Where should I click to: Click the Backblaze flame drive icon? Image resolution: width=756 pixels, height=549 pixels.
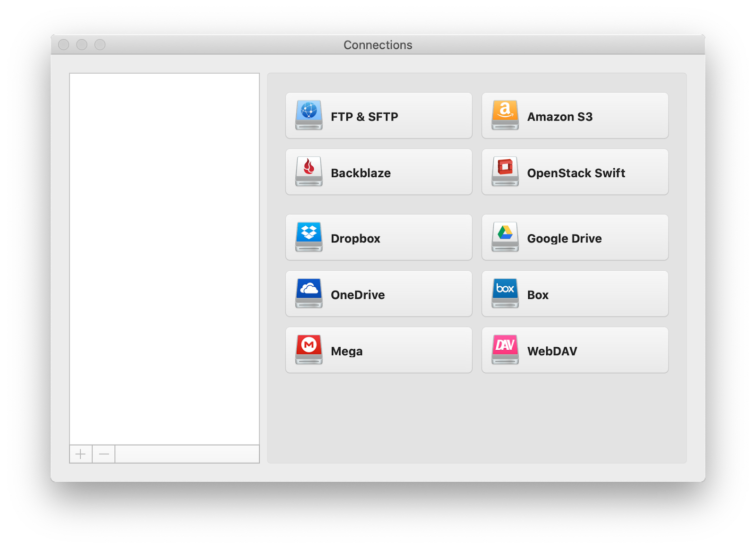click(309, 171)
